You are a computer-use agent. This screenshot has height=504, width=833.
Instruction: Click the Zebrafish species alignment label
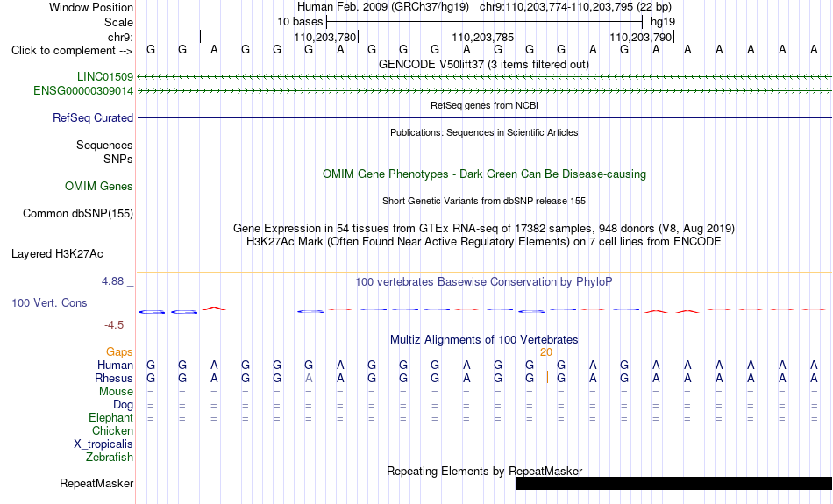[x=110, y=458]
